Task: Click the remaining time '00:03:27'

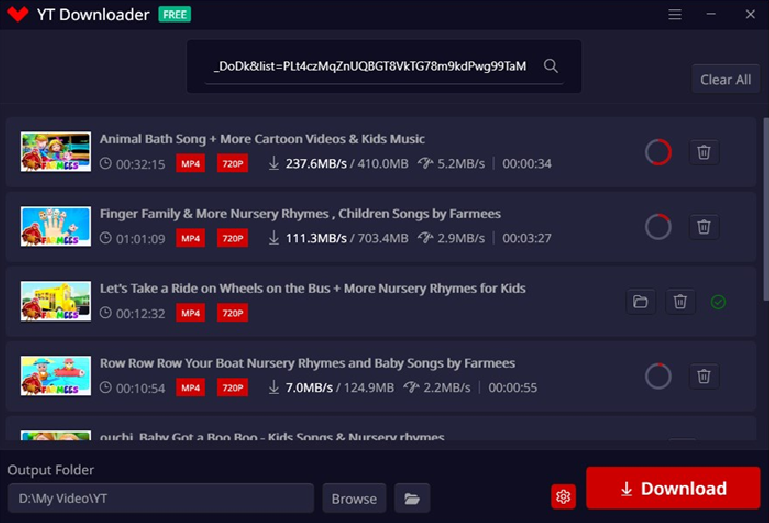Action: (527, 238)
